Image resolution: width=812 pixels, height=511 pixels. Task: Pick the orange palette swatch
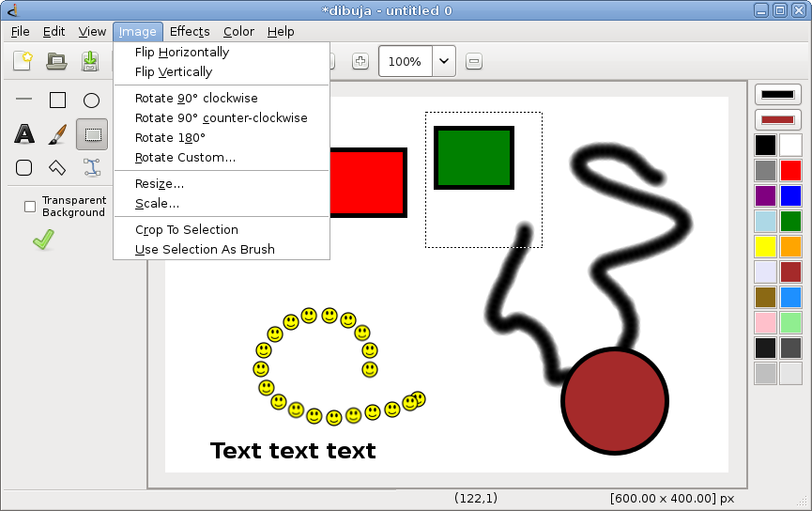790,247
